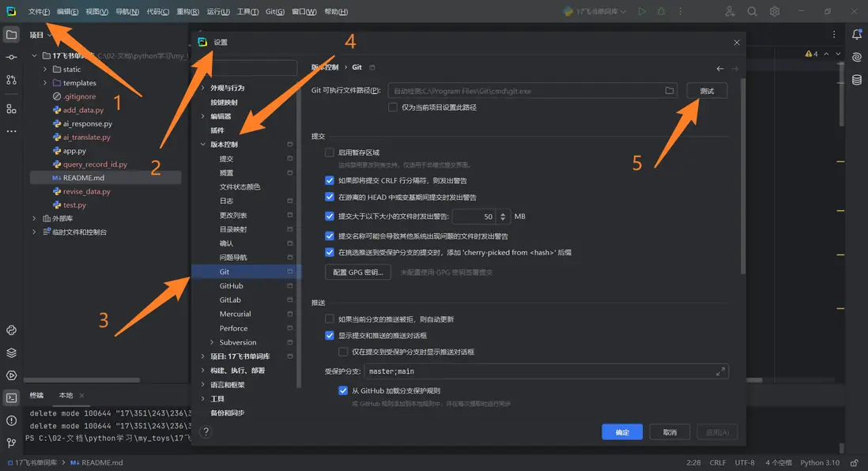Open IDE settings gear icon

click(x=775, y=11)
